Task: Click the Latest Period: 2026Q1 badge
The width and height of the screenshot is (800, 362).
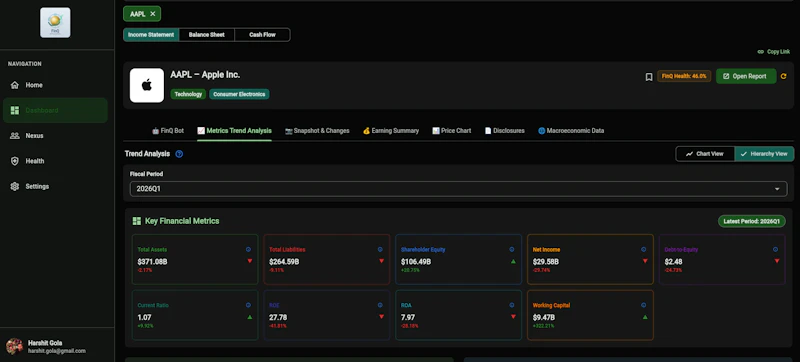Action: point(752,221)
